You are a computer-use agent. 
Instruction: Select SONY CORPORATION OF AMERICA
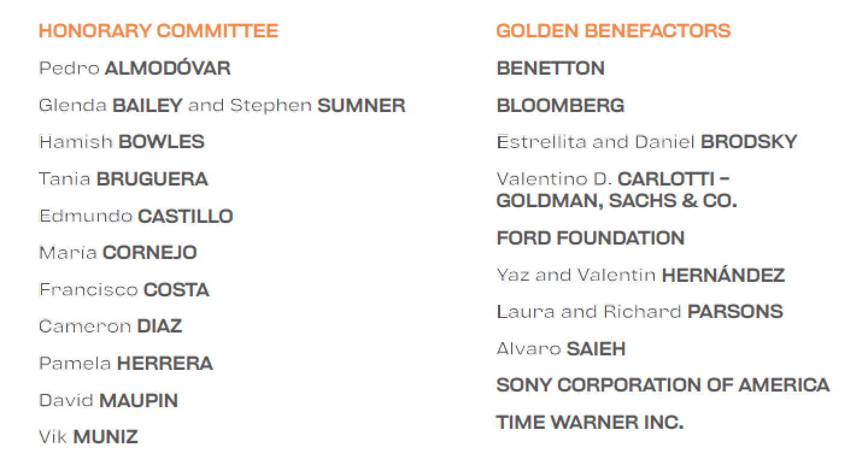pos(662,385)
